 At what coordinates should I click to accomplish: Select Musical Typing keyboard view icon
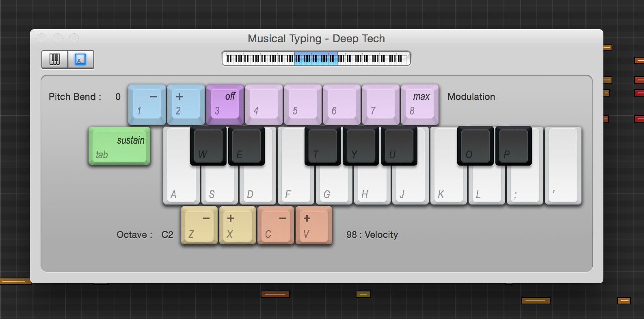(x=80, y=60)
